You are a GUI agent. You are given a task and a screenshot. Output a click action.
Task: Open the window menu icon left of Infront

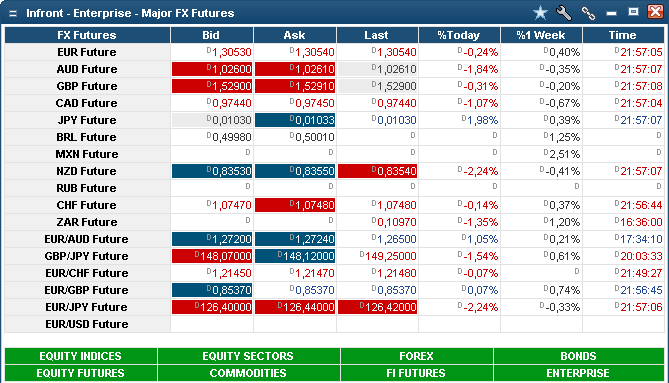(13, 14)
